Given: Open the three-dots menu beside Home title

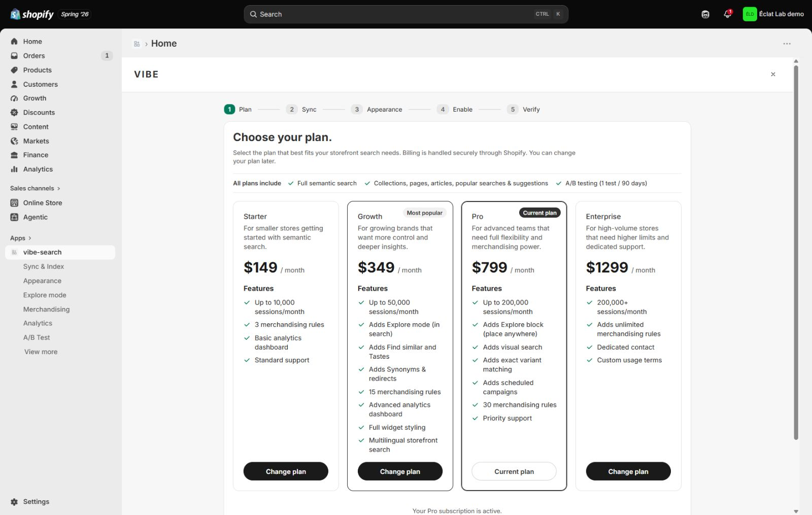Looking at the screenshot, I should 787,44.
